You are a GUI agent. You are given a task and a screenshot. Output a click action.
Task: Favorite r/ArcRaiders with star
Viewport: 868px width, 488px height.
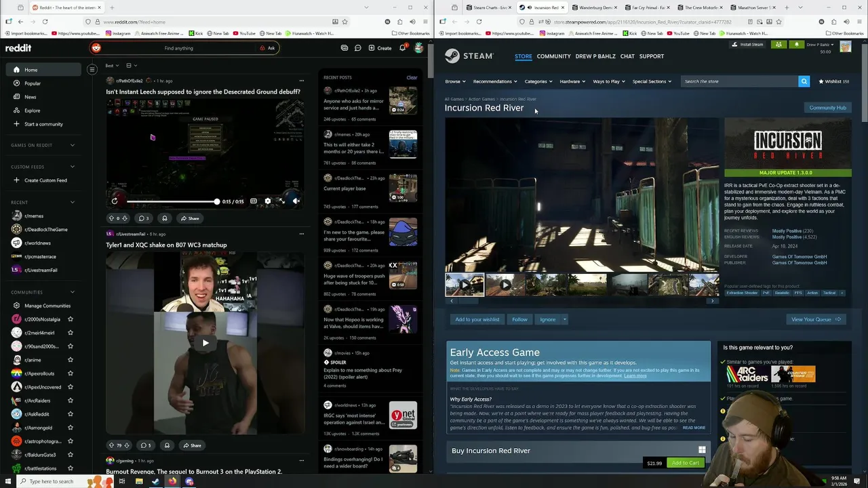tap(71, 401)
